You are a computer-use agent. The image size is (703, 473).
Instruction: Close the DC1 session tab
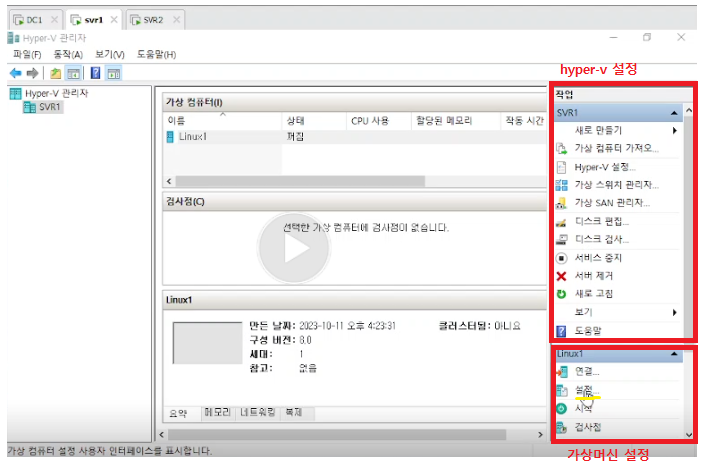coord(54,20)
